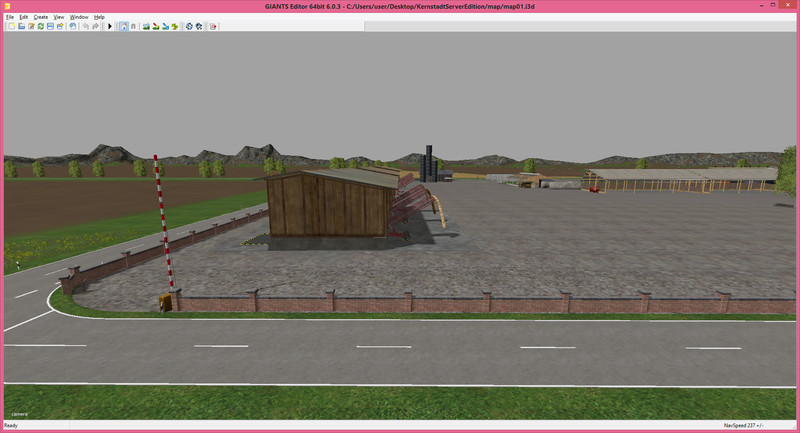Click the wooden shed in the viewport
The height and width of the screenshot is (433, 800).
coord(330,205)
